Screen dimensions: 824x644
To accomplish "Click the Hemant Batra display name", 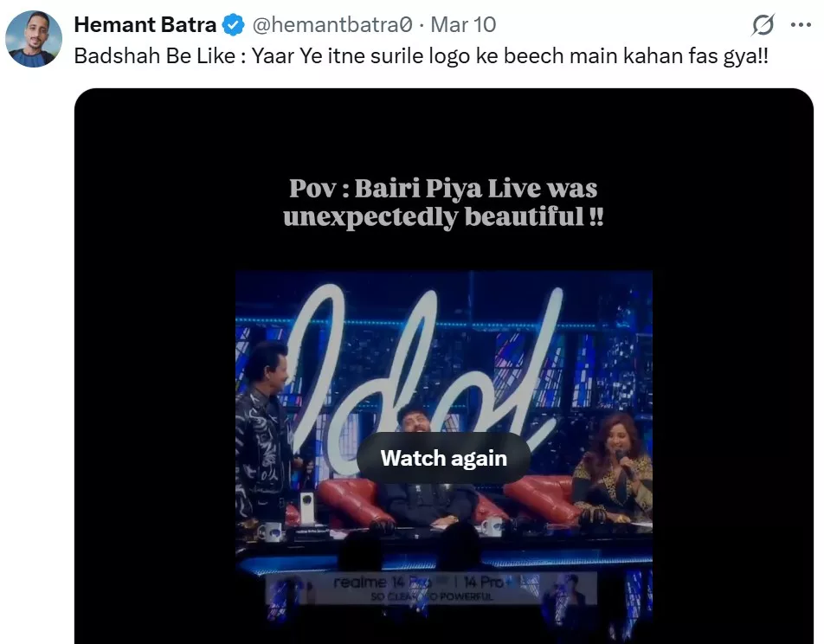I will tap(145, 24).
